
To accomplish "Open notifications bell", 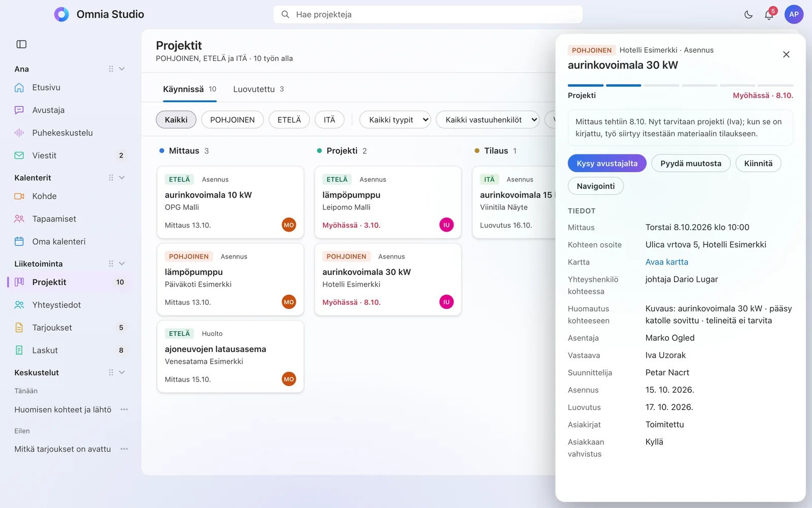I will 769,15.
